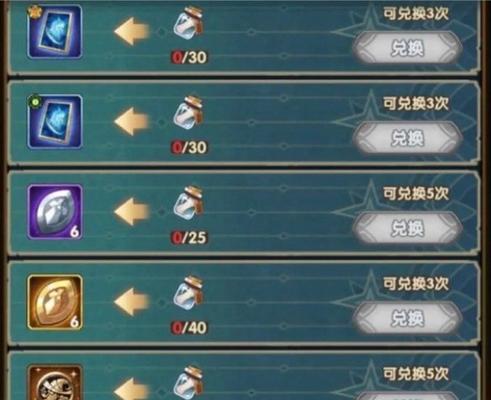Click the 0/40 cost counter

189,328
